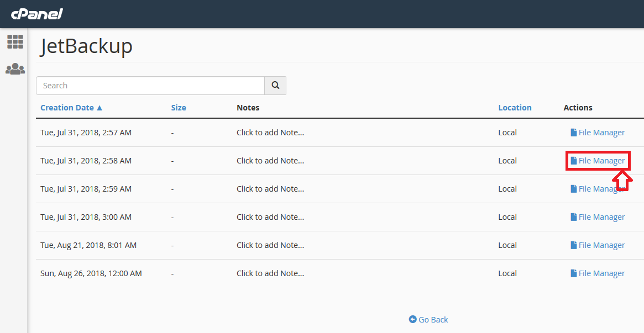Add a note to Aug 26 backup

click(270, 273)
